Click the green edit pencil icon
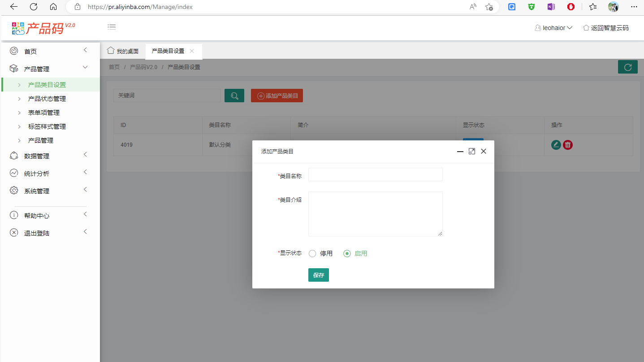The height and width of the screenshot is (362, 644). click(556, 144)
